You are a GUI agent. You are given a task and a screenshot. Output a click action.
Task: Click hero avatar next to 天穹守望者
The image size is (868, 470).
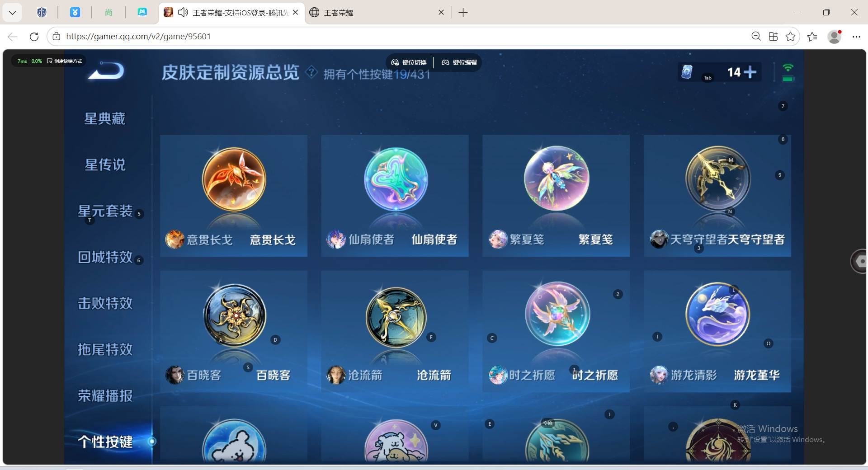pos(659,239)
